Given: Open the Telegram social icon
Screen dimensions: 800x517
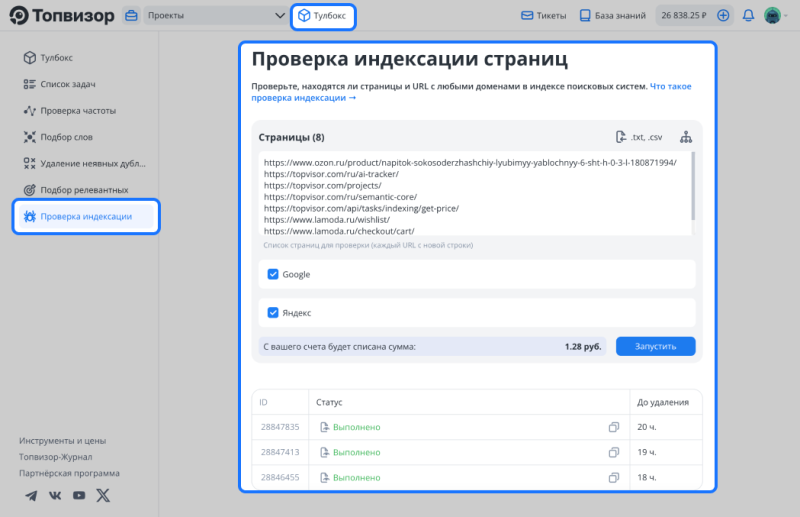Looking at the screenshot, I should 31,495.
